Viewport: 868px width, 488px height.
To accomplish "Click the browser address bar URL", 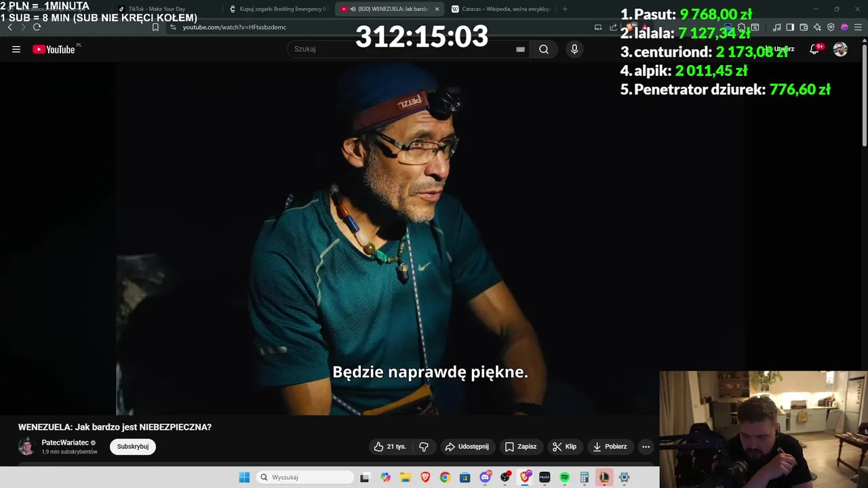I will click(x=235, y=27).
